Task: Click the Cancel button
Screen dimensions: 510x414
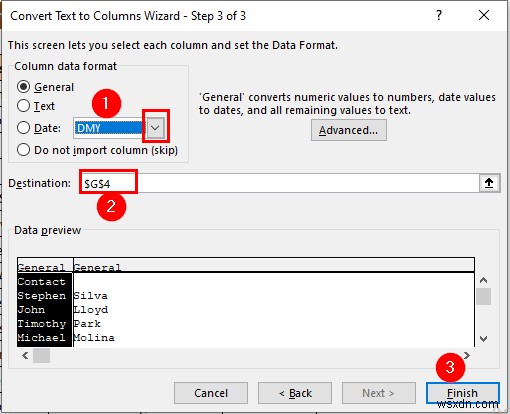Action: click(211, 393)
